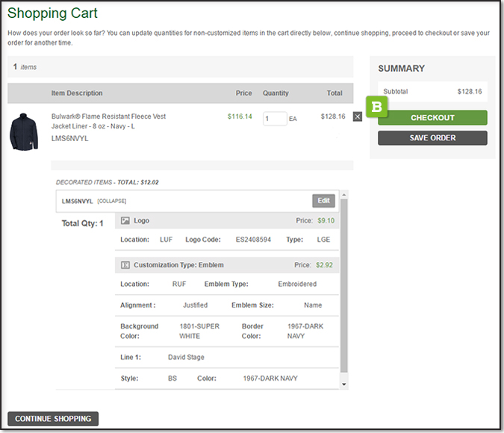Click the Customization Type: Emblem header row
Screen dimensions: 504x433
[227, 265]
